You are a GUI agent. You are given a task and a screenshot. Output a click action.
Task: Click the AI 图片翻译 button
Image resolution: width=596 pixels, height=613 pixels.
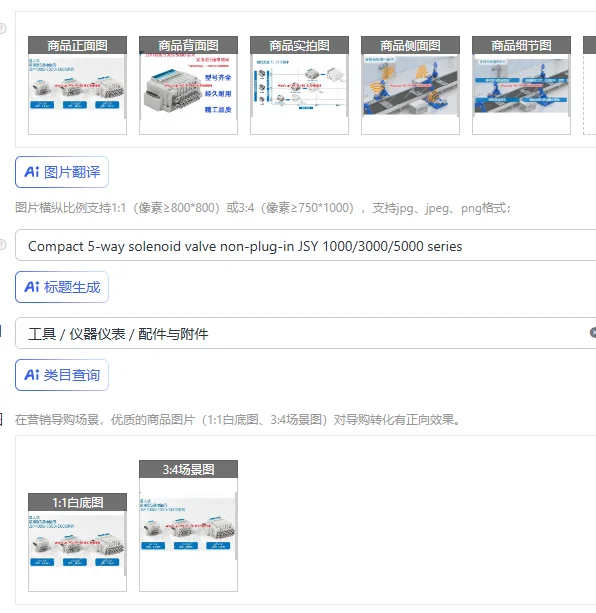62,172
